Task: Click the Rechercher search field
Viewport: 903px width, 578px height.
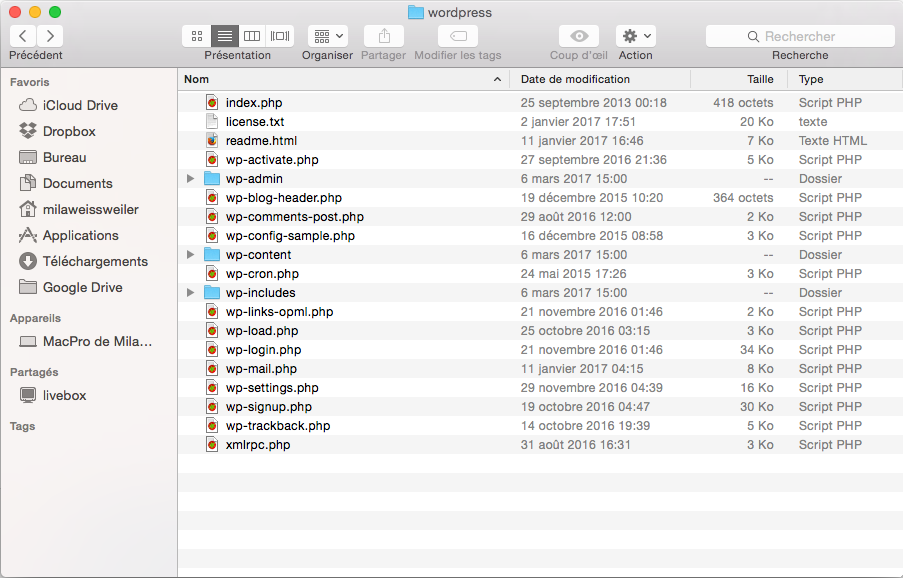Action: click(800, 36)
